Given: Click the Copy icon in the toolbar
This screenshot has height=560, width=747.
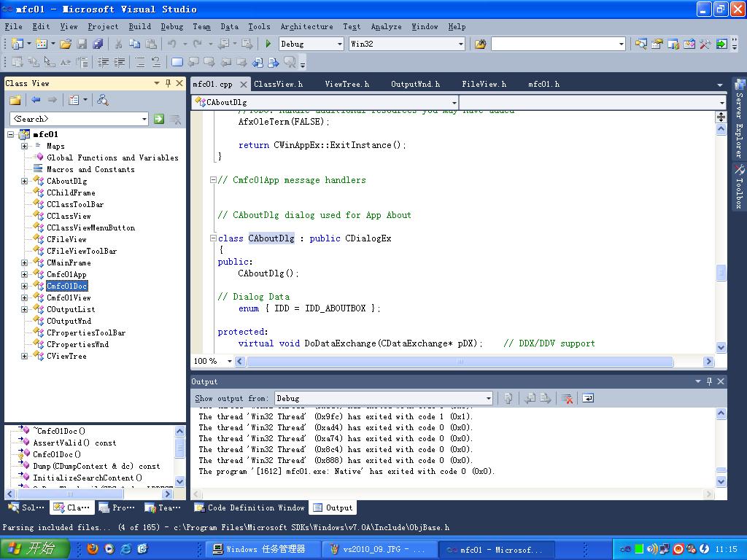Looking at the screenshot, I should (x=135, y=44).
